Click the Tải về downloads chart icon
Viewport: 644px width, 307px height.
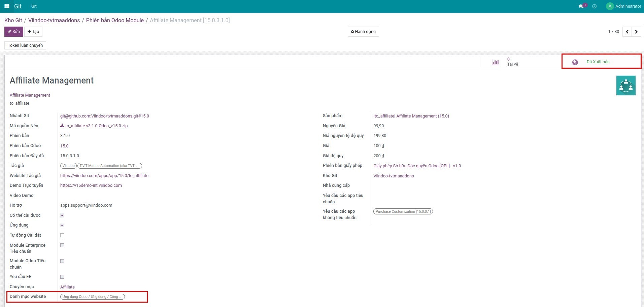(495, 62)
